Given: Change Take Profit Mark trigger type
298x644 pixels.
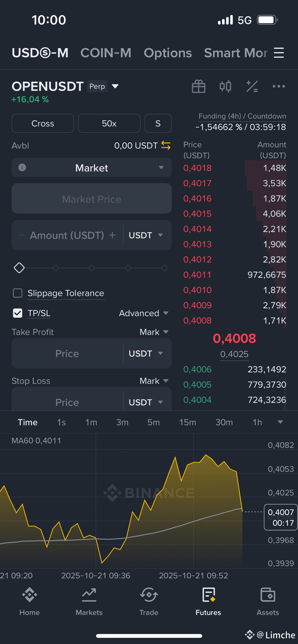Looking at the screenshot, I should [154, 332].
